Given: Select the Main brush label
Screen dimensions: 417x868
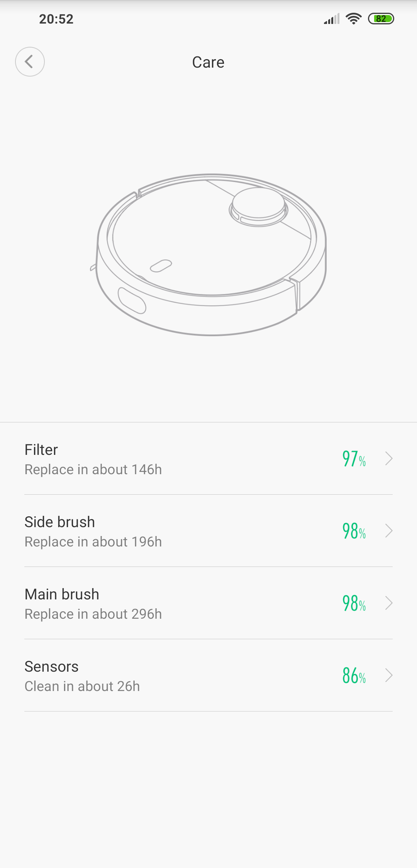Looking at the screenshot, I should [x=62, y=594].
